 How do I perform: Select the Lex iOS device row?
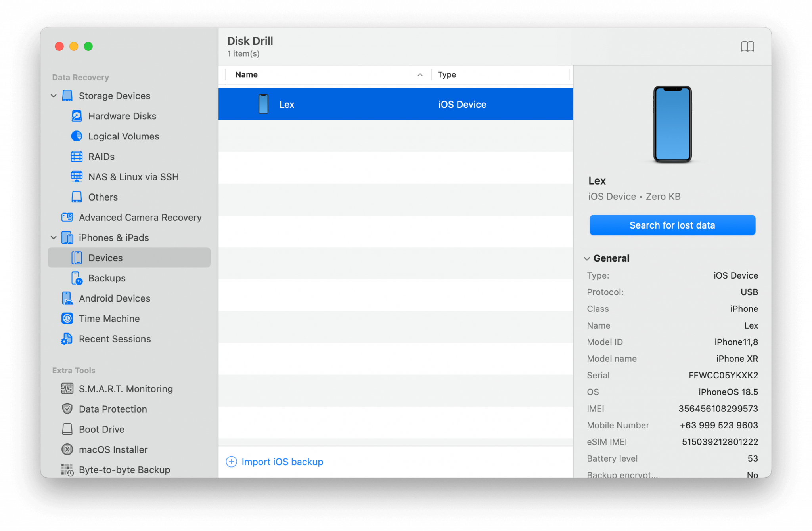(x=395, y=104)
